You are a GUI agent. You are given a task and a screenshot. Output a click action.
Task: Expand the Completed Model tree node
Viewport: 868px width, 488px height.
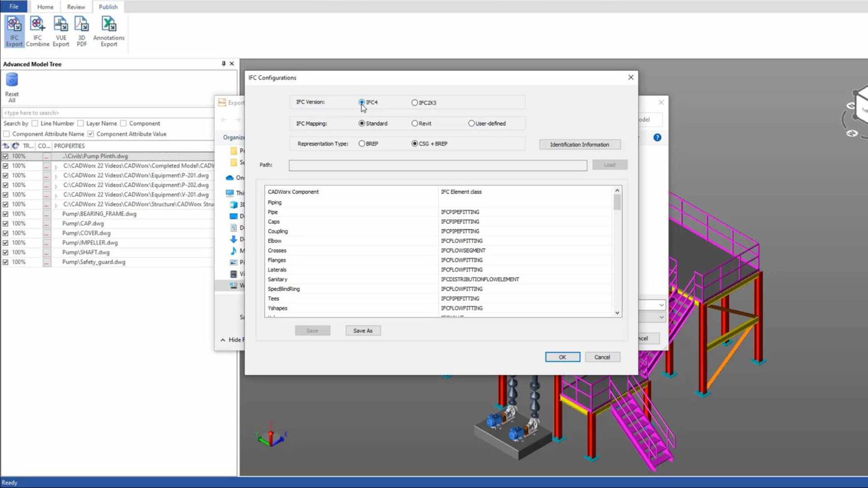pyautogui.click(x=56, y=166)
